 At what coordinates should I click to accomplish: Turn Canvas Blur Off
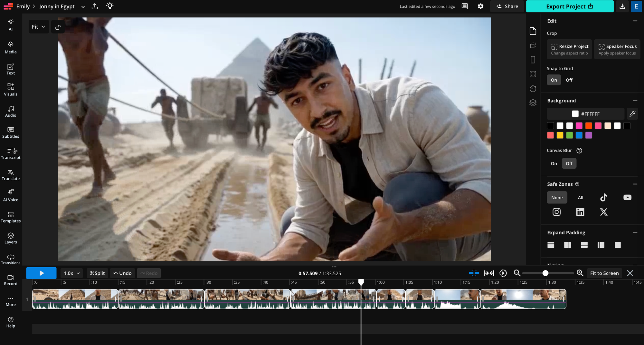coord(569,163)
